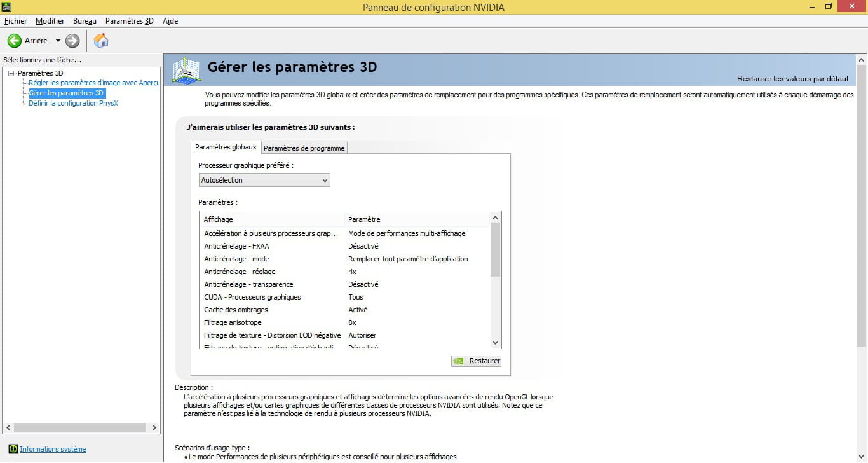Select the Filtrage anisotrope row
868x463 pixels.
click(345, 322)
